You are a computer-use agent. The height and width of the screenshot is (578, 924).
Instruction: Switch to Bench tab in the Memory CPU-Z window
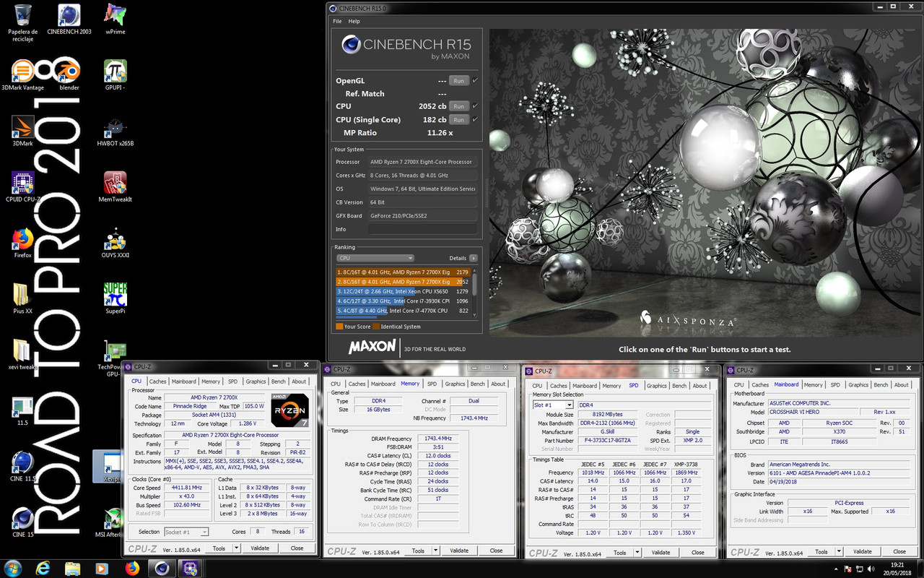point(478,384)
